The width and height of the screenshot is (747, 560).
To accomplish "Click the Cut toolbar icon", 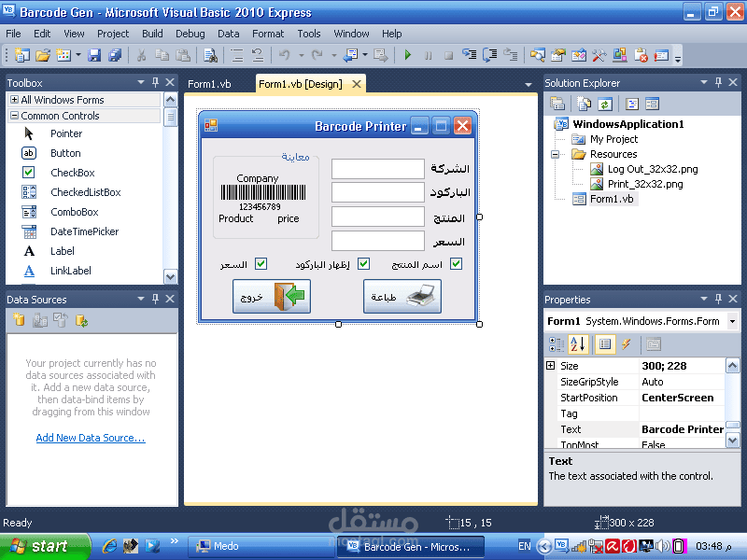I will tap(141, 55).
